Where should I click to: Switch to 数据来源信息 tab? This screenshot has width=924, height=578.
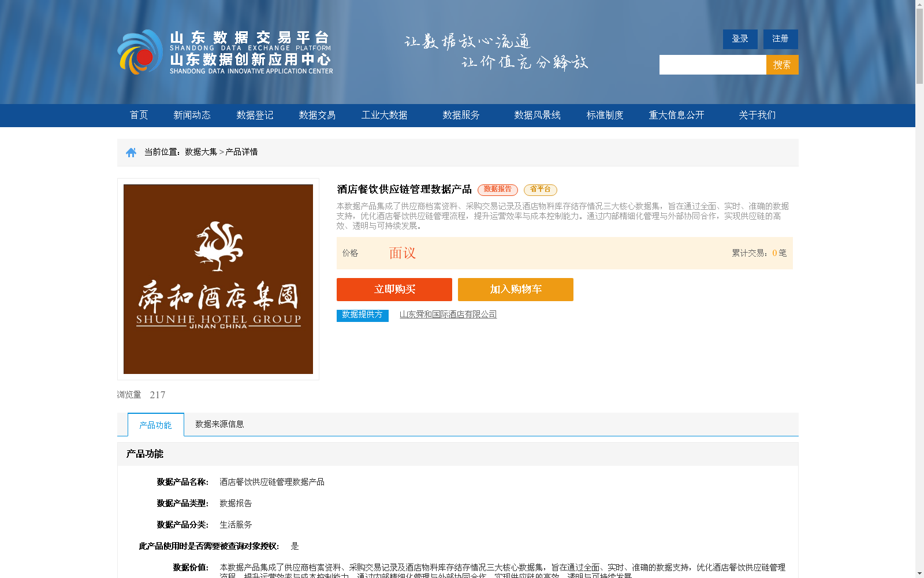coord(219,424)
